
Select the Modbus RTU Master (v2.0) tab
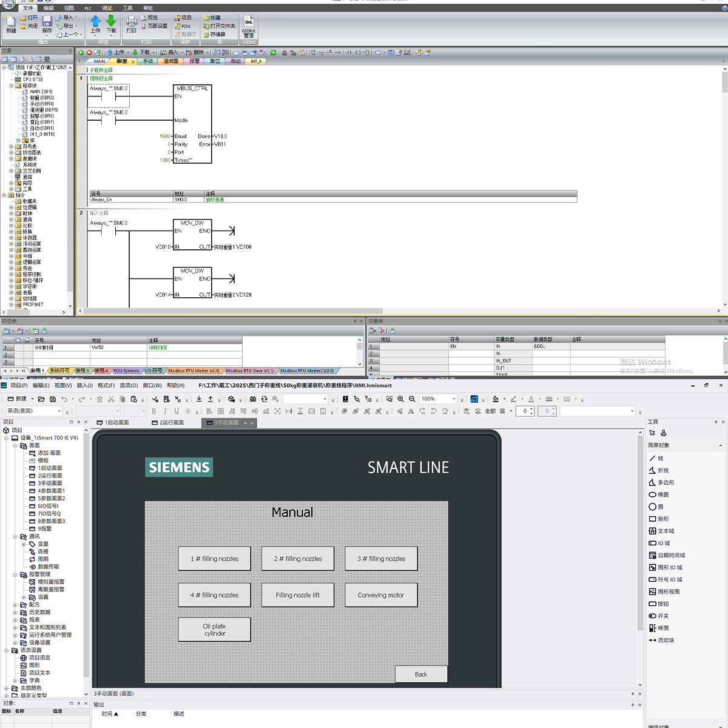coord(193,371)
